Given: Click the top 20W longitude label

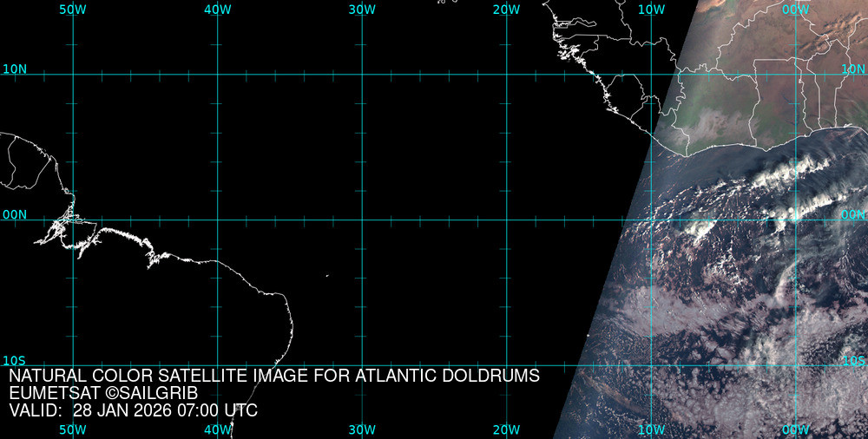Looking at the screenshot, I should pyautogui.click(x=506, y=9).
